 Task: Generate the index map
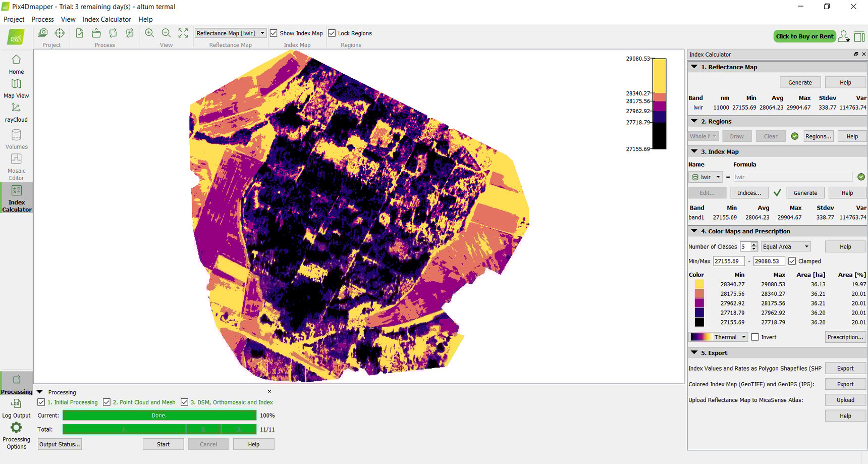(805, 192)
